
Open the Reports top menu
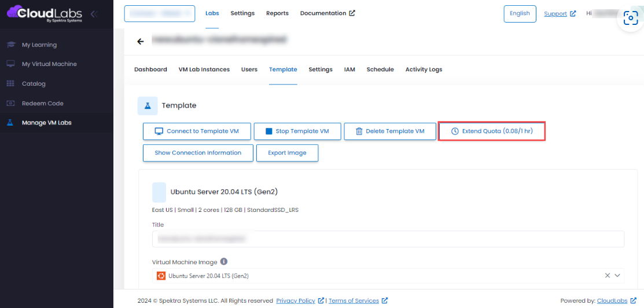[x=277, y=13]
